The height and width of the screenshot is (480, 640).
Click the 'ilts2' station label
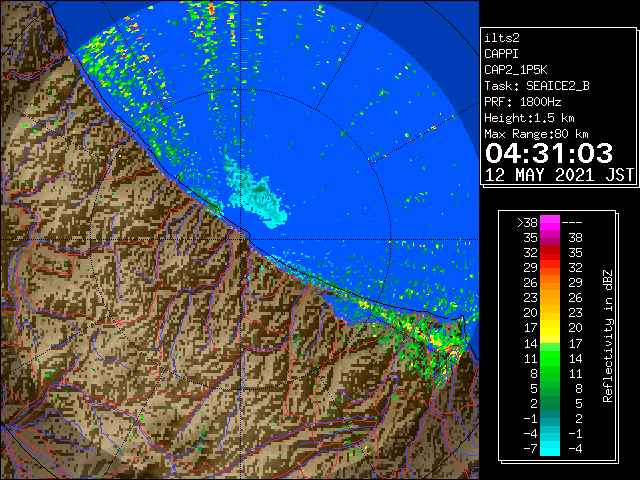pyautogui.click(x=502, y=38)
